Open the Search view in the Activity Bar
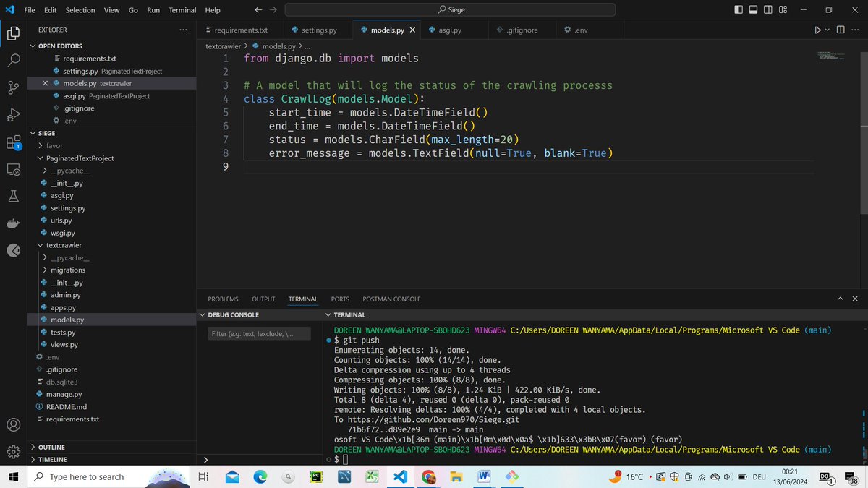The width and height of the screenshot is (868, 488). pyautogui.click(x=13, y=60)
